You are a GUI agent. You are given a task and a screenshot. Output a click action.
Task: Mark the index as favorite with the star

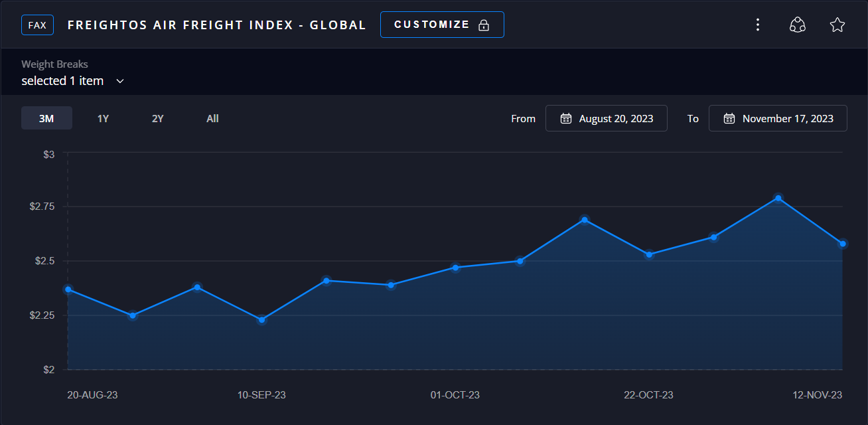[837, 25]
